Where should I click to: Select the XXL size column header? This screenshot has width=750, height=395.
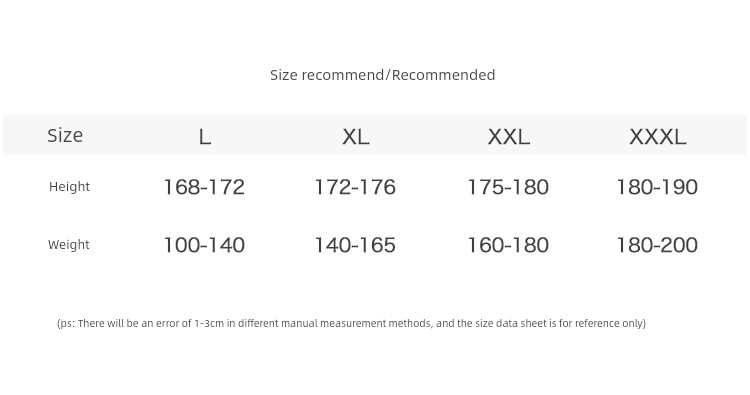click(508, 137)
